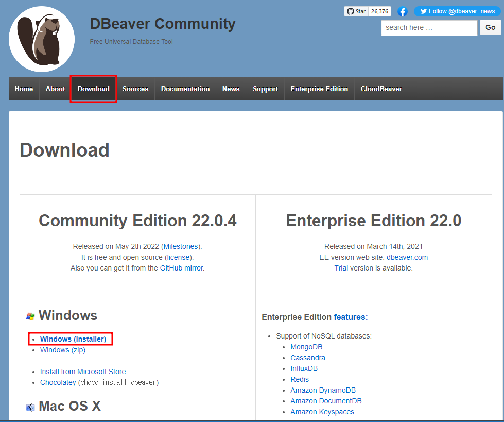
Task: Open the Chocolatey link
Action: point(58,382)
